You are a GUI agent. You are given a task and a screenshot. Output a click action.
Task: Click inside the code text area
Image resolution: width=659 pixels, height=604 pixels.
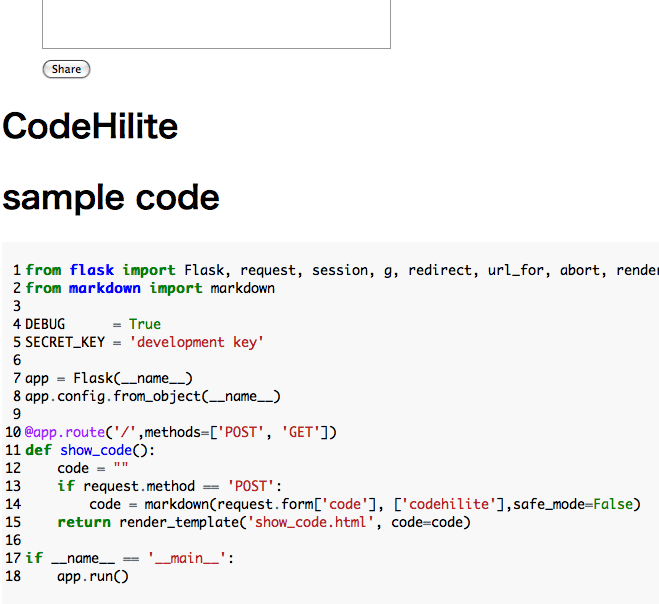(216, 24)
